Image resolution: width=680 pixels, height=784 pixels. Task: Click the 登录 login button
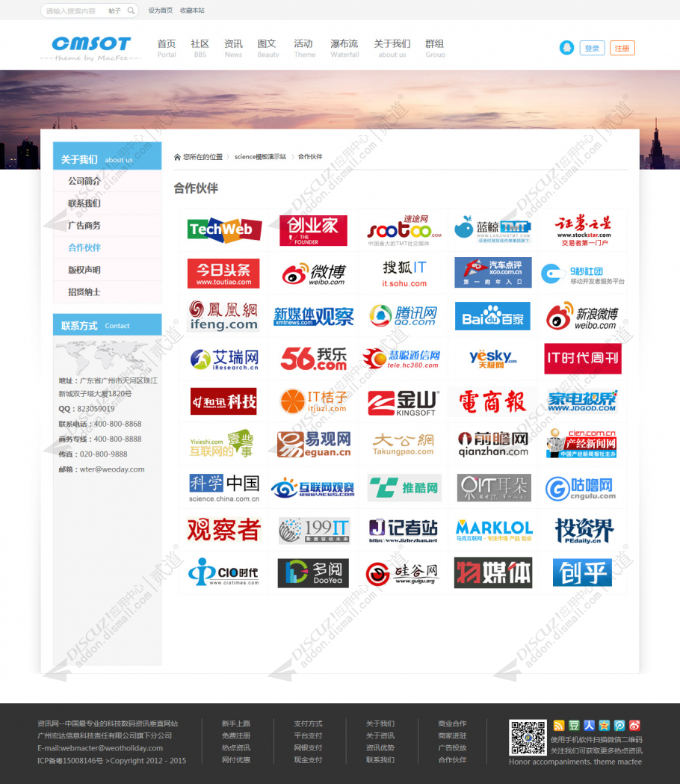tap(592, 48)
